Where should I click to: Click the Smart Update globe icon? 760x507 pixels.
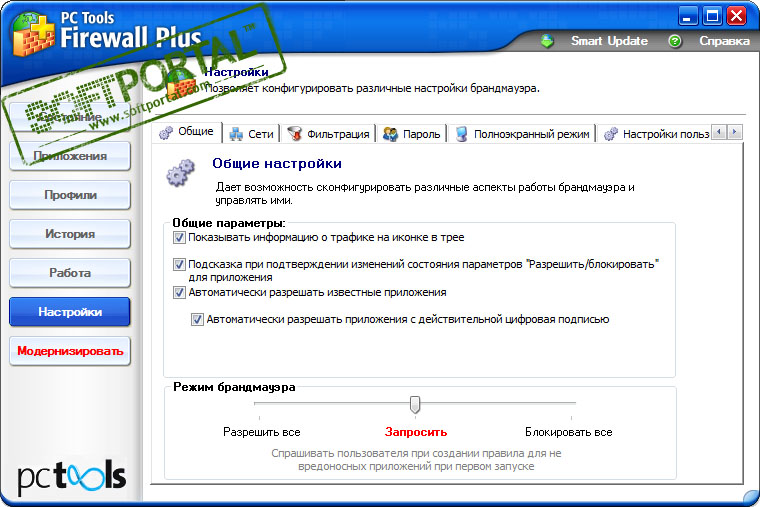coord(547,41)
